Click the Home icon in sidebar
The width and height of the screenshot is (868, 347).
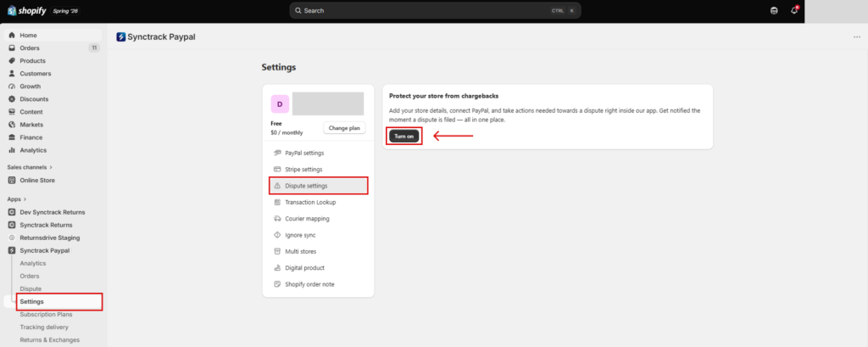(12, 35)
